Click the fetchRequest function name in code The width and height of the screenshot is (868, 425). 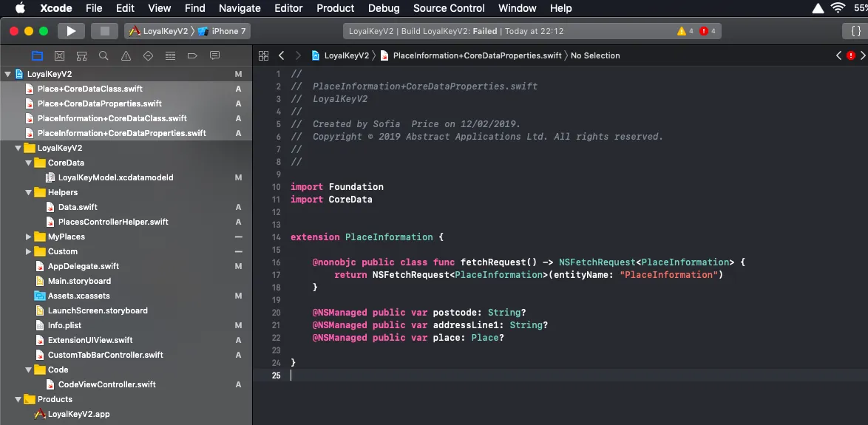click(x=492, y=262)
